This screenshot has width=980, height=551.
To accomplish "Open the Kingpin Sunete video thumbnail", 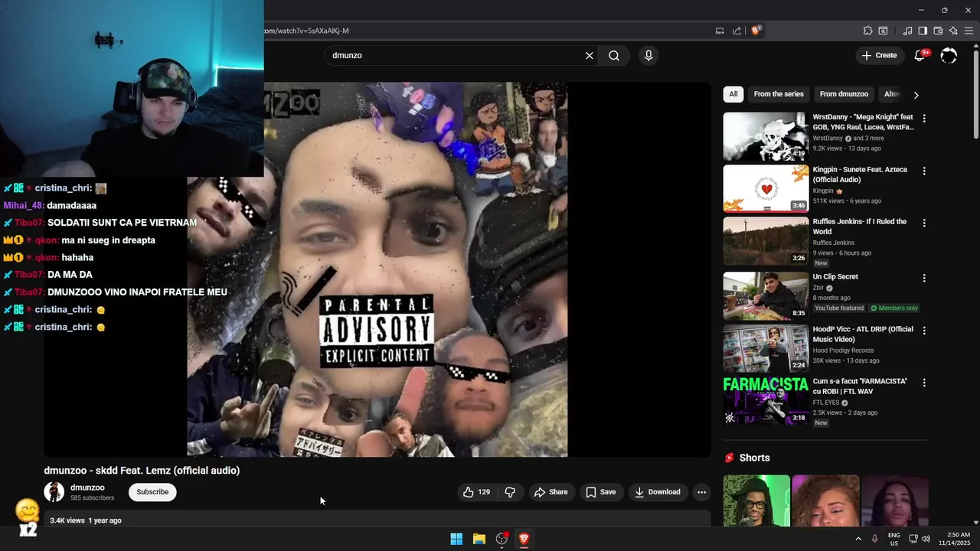I will click(766, 188).
